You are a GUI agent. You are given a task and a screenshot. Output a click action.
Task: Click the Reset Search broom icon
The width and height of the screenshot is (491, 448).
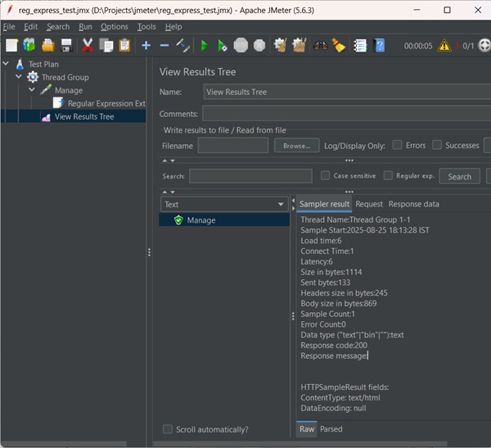tap(338, 46)
